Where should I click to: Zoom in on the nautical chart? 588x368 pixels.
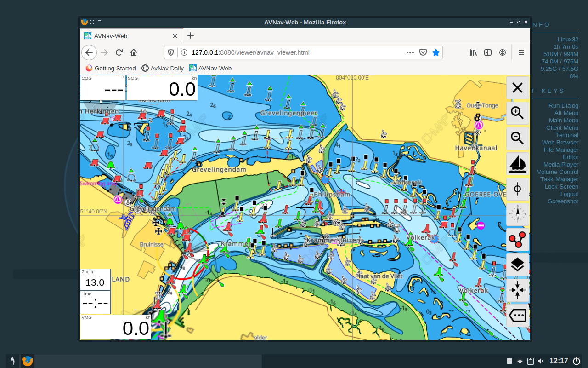517,113
